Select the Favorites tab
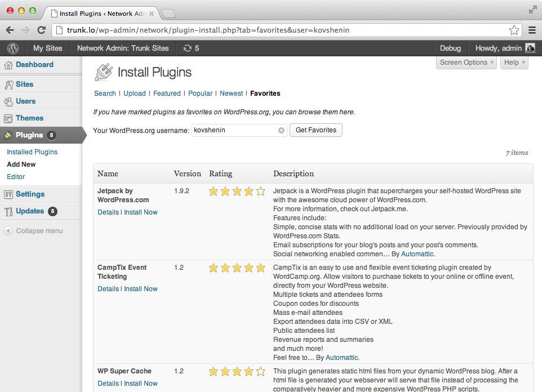The image size is (542, 392). (265, 93)
